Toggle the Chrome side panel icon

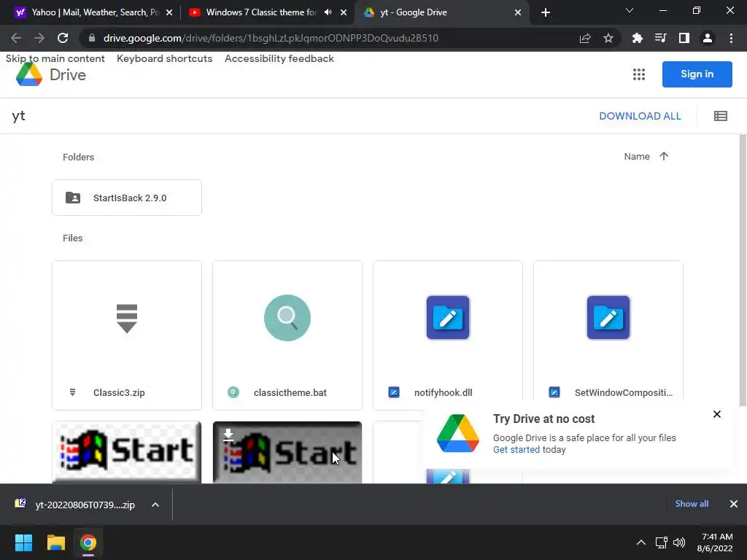coord(684,38)
